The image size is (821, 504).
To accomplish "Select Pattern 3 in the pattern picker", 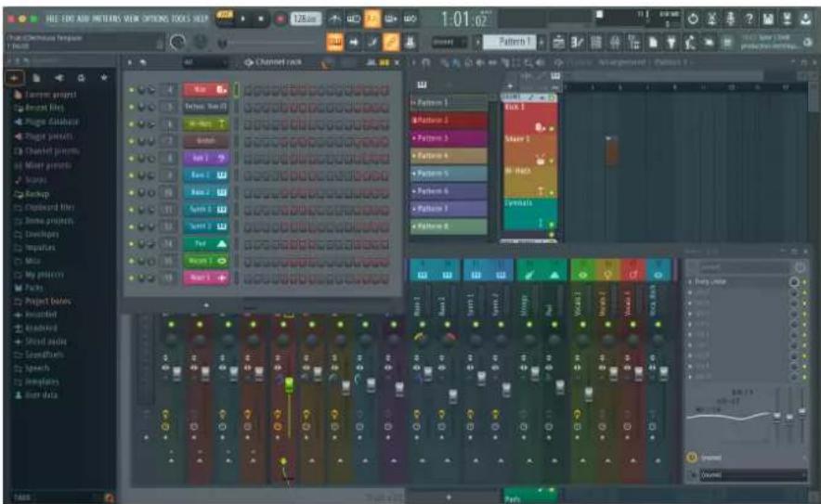I will pyautogui.click(x=450, y=138).
